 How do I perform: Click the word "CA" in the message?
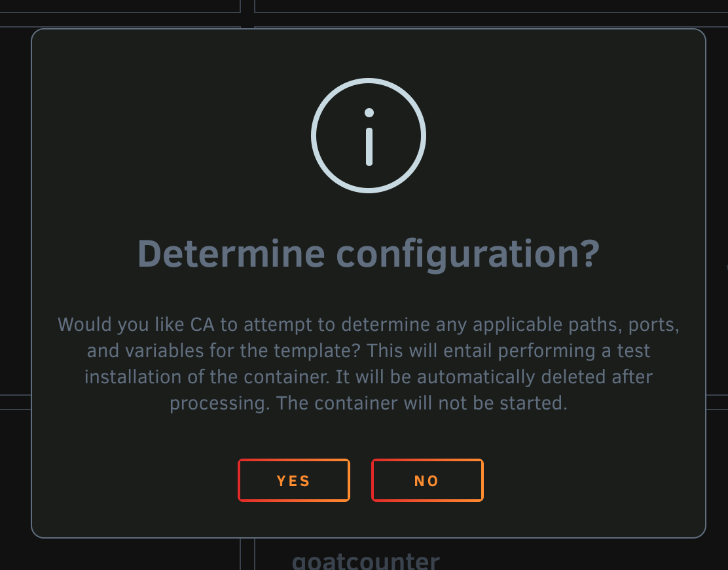(x=202, y=324)
